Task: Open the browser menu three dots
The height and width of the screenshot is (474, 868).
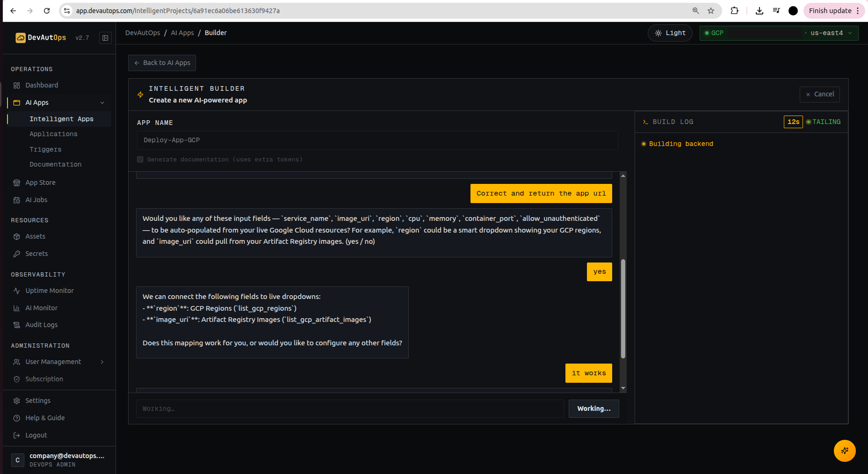Action: [x=858, y=11]
